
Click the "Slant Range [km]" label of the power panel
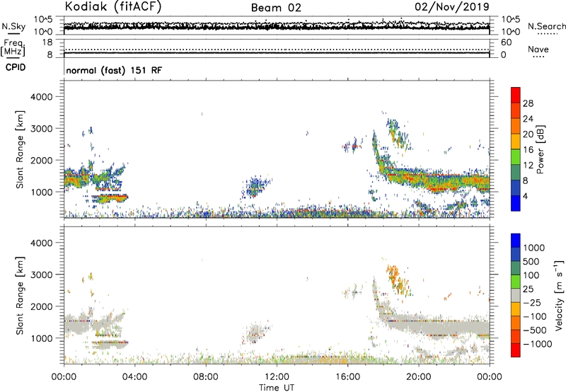click(20, 150)
